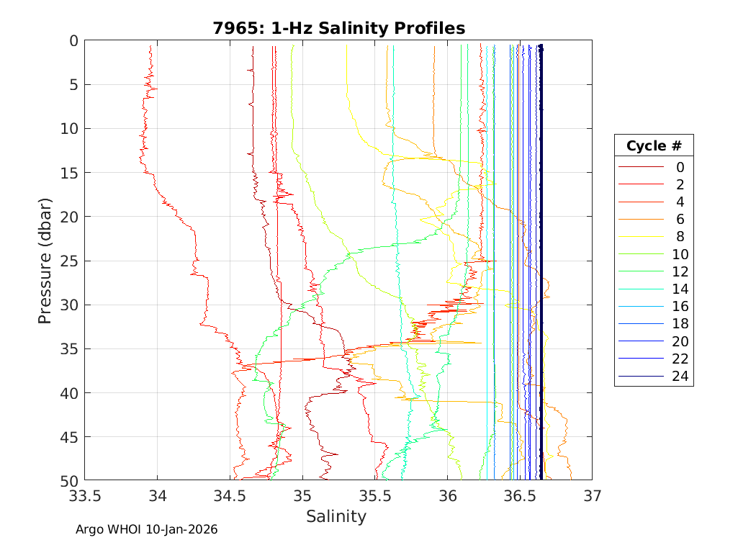This screenshot has height=540, width=756.
Task: Click the legend label '10'
Action: (680, 254)
